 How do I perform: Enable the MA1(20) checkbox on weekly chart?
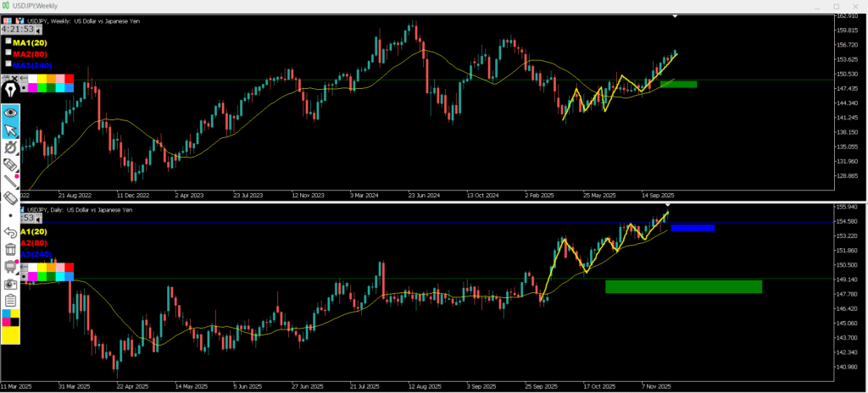point(8,41)
